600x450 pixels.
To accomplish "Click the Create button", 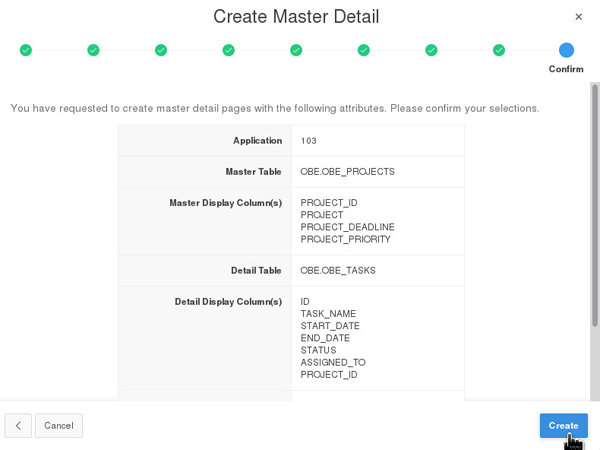I will pyautogui.click(x=563, y=426).
